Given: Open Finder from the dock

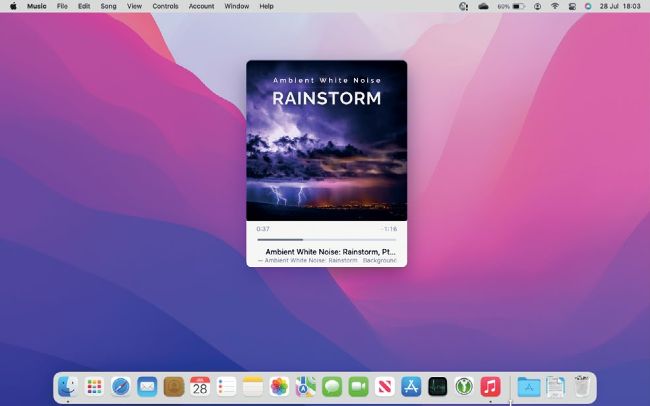Looking at the screenshot, I should coord(68,387).
